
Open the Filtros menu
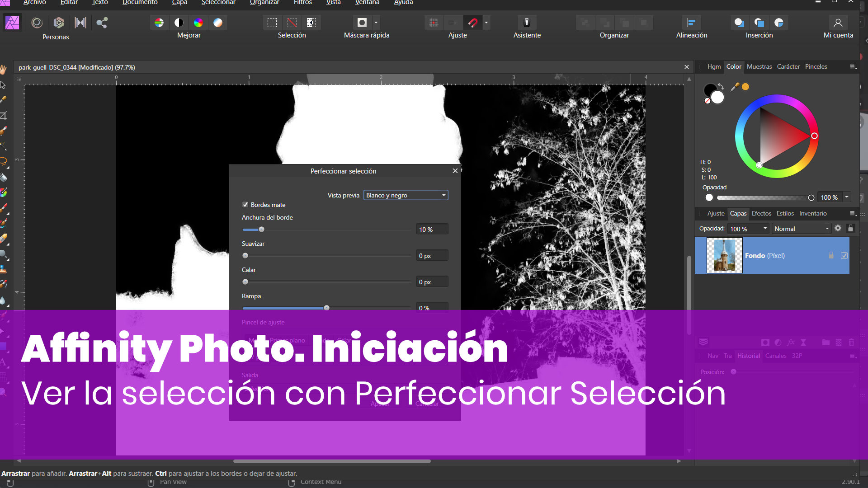pyautogui.click(x=302, y=2)
